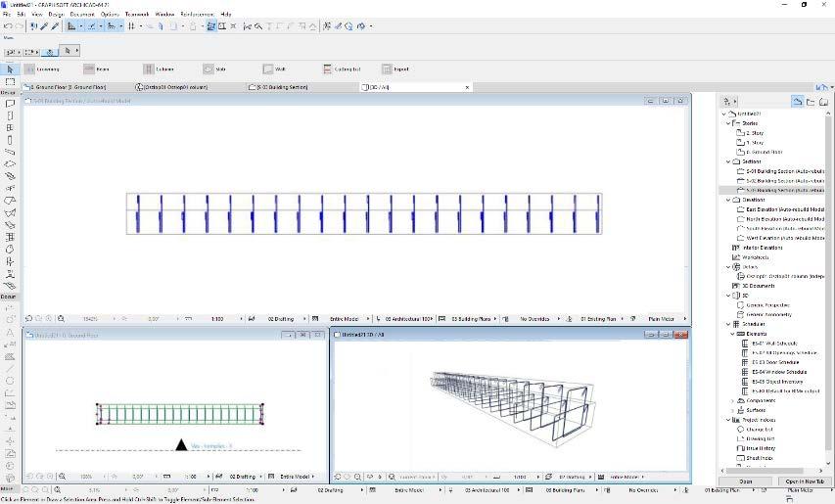Click the Navigator chooser icon at top left of panel
This screenshot has width=835, height=504.
(728, 101)
